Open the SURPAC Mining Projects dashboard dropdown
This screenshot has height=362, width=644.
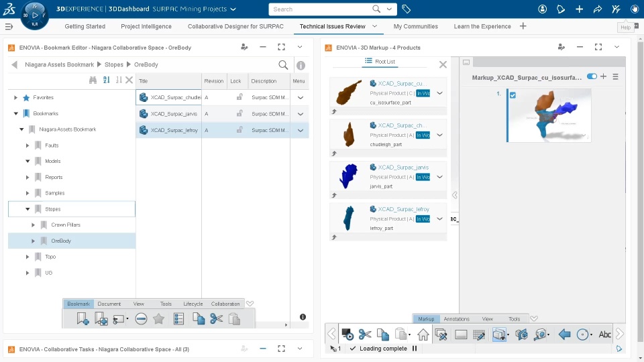pos(233,9)
